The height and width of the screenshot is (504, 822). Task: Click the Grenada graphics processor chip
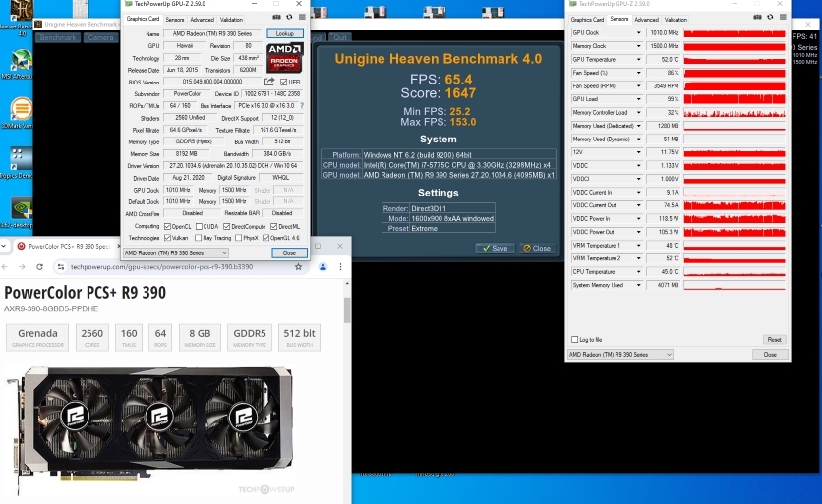(x=37, y=337)
